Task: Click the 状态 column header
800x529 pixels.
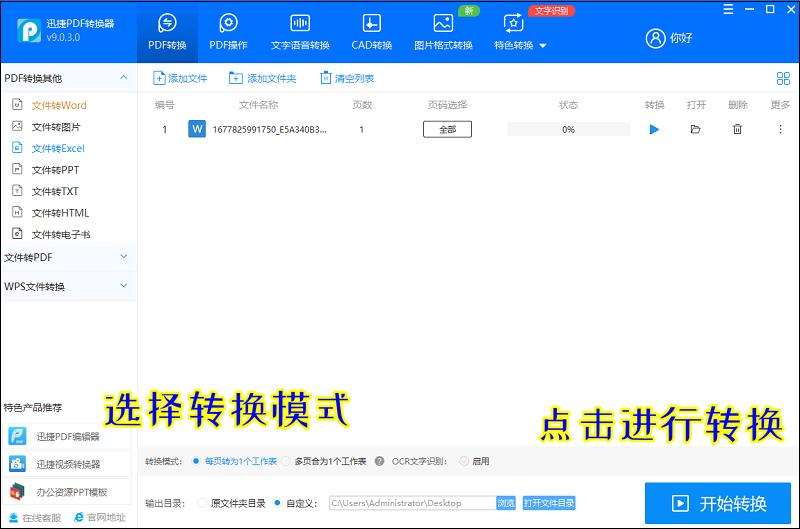Action: pos(568,105)
